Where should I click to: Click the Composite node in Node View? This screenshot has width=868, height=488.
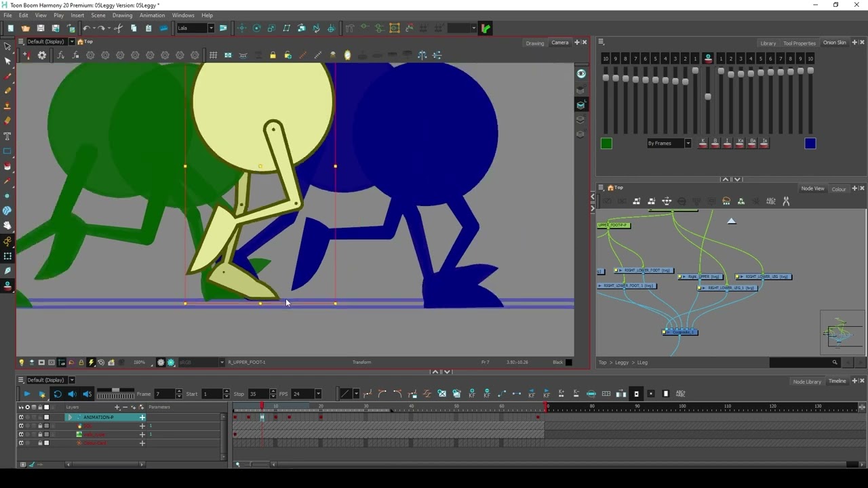coord(680,332)
